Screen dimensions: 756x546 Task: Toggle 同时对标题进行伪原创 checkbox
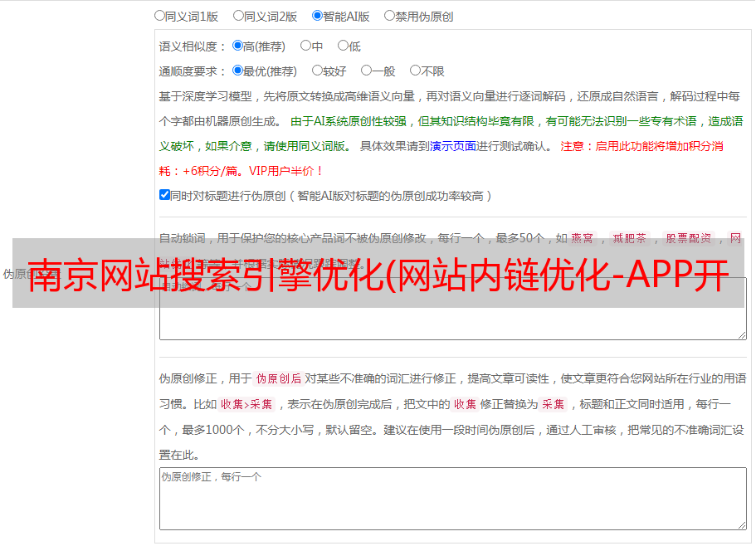tap(164, 195)
